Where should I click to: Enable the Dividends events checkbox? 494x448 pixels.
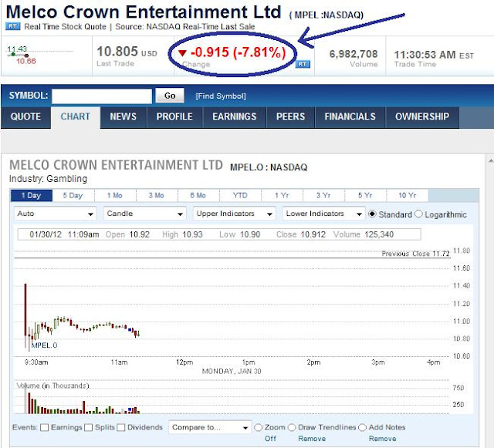[x=121, y=427]
